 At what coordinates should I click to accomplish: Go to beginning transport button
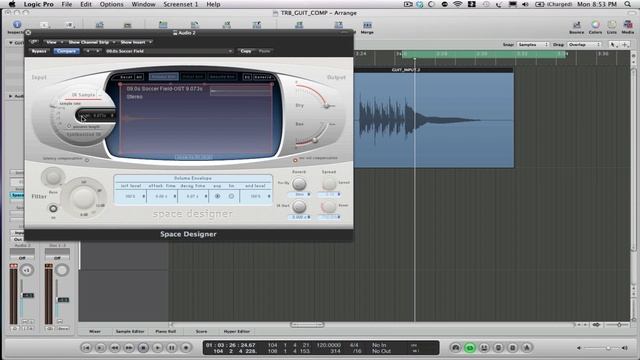pos(86,348)
